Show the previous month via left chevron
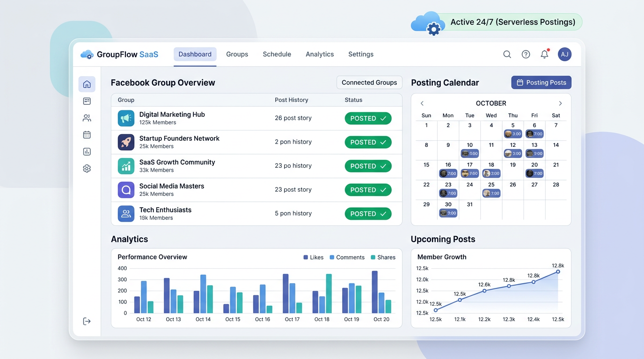 click(422, 103)
